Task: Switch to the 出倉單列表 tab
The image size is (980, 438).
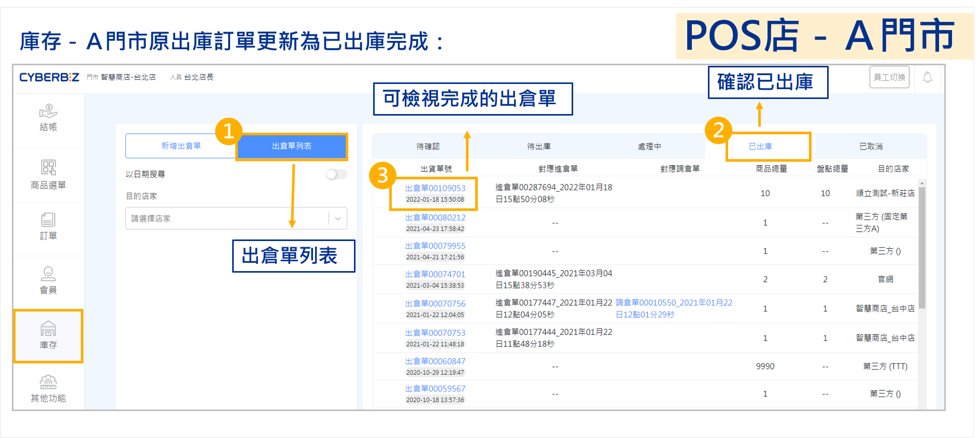Action: (292, 146)
